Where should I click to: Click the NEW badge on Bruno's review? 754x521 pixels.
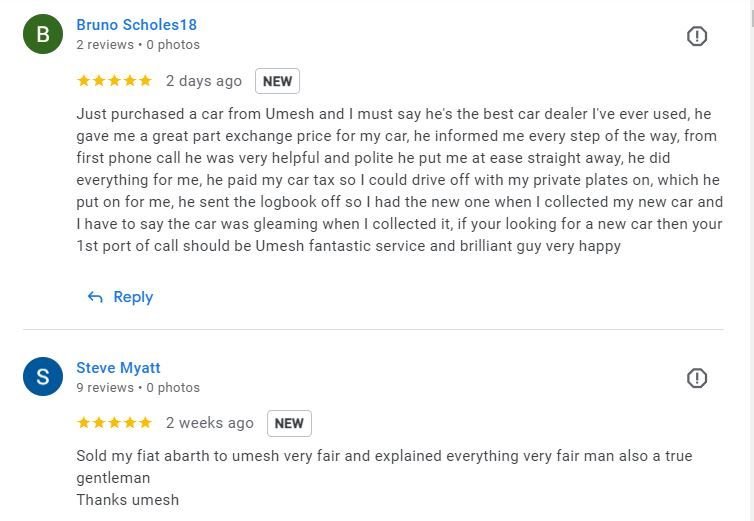(x=277, y=81)
